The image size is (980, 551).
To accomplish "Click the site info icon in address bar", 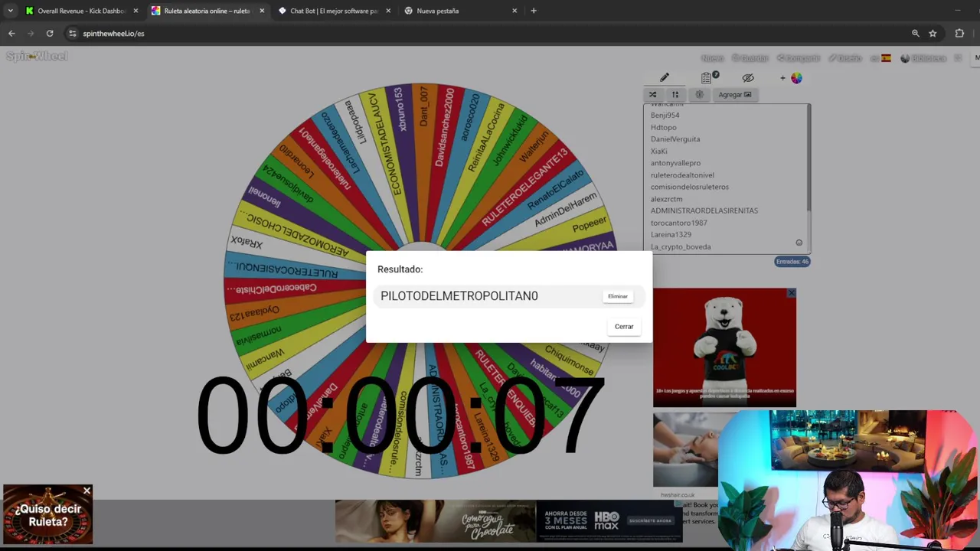I will point(72,34).
